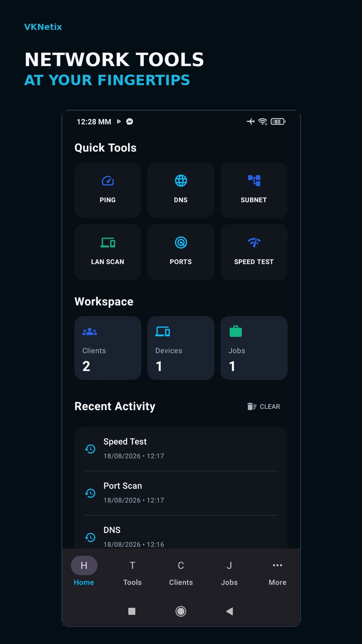Tap the Clients people icon

[x=89, y=332]
